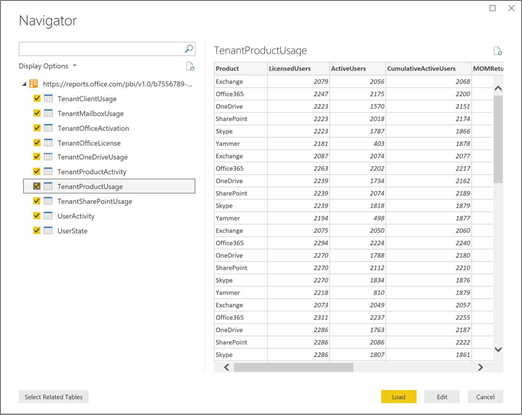Image resolution: width=522 pixels, height=415 pixels.
Task: Select the UserState table name
Action: [72, 231]
